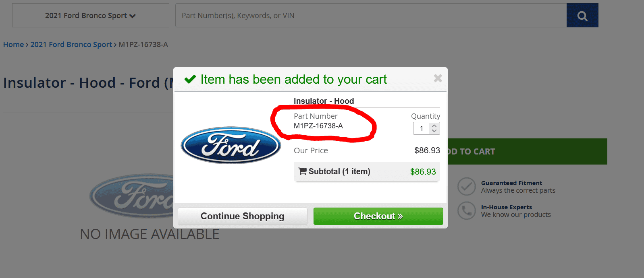This screenshot has height=278, width=644.
Task: Click into the Quantity number field
Action: pyautogui.click(x=422, y=129)
